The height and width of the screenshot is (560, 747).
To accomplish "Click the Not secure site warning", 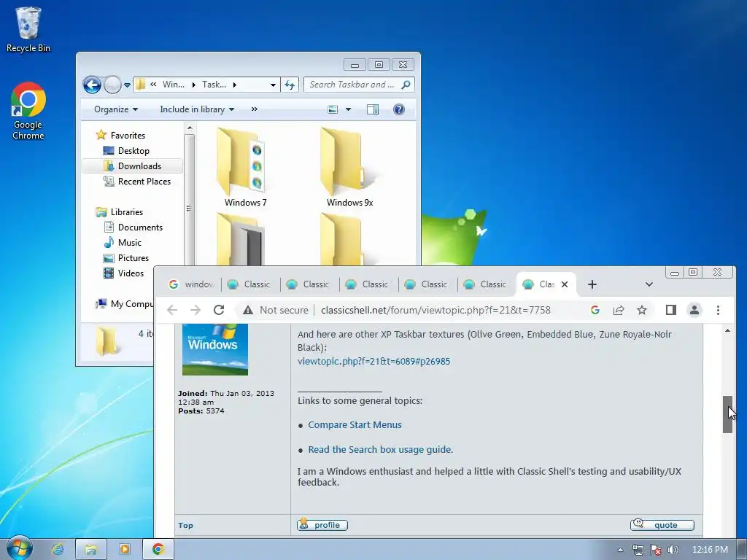I will (275, 310).
